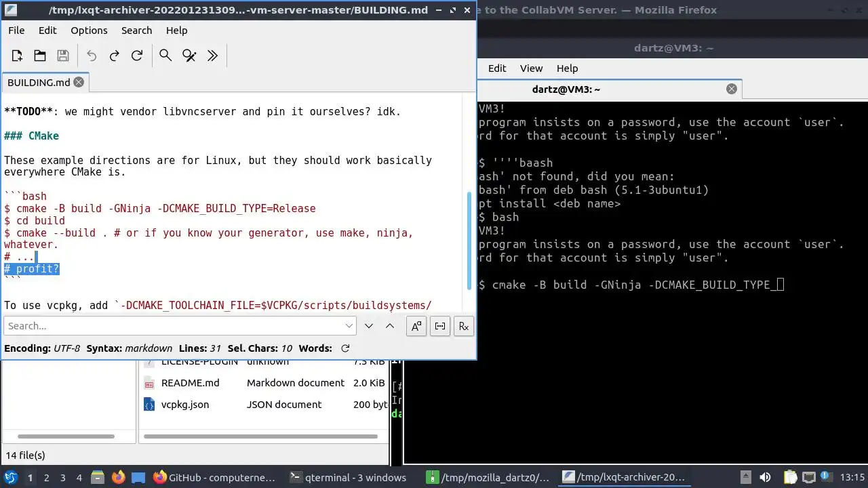
Task: Click the Encoding UTF-8 status label
Action: pyautogui.click(x=42, y=348)
